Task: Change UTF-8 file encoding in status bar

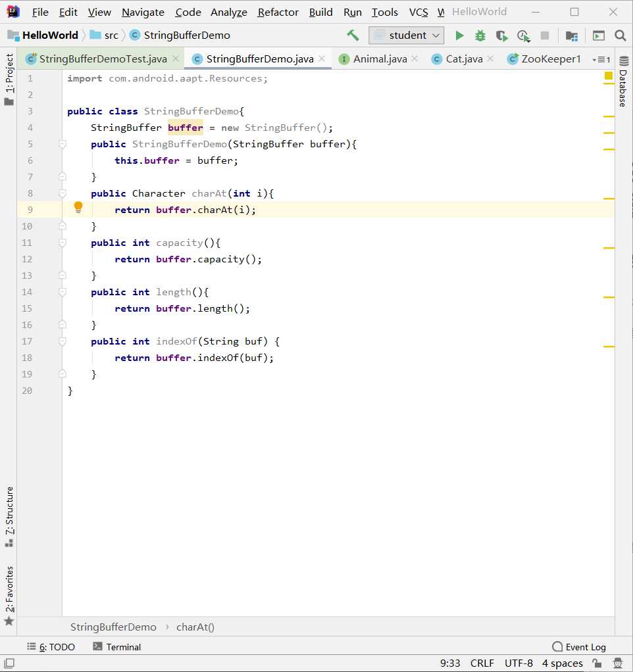Action: click(519, 663)
